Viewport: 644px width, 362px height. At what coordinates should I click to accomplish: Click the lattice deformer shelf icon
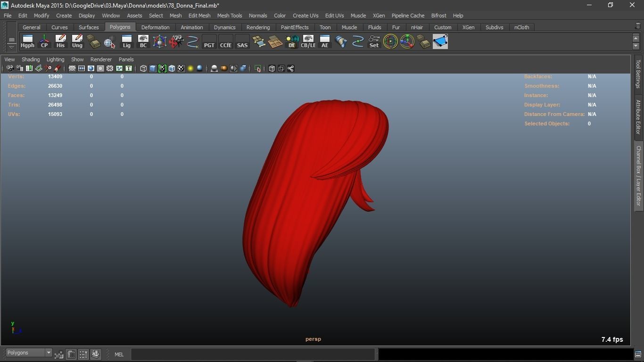point(159,41)
